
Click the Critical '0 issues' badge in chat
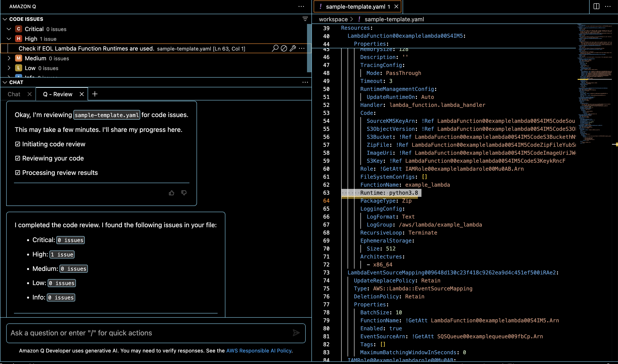tap(71, 240)
